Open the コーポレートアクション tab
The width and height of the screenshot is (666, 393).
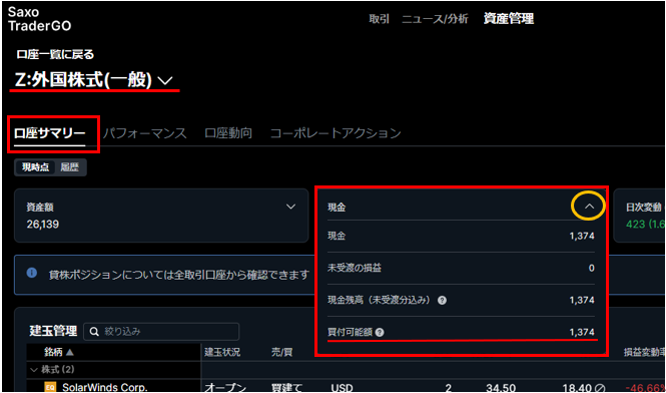pos(336,133)
